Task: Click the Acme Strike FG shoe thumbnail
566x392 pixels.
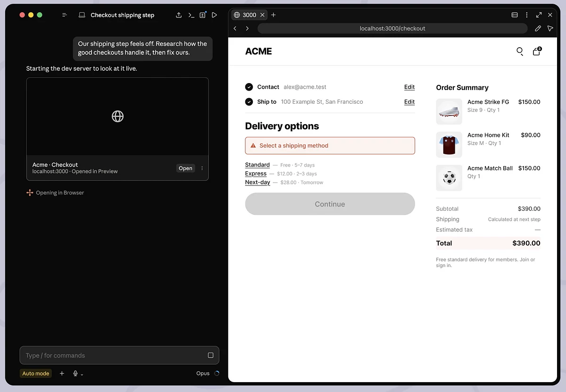Action: (x=449, y=111)
